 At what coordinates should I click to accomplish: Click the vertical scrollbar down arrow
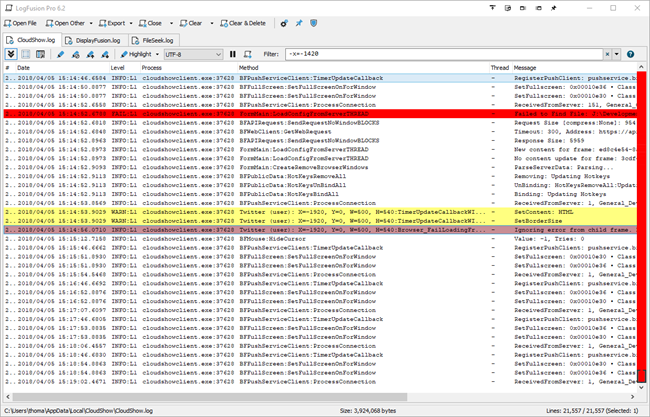pyautogui.click(x=641, y=388)
